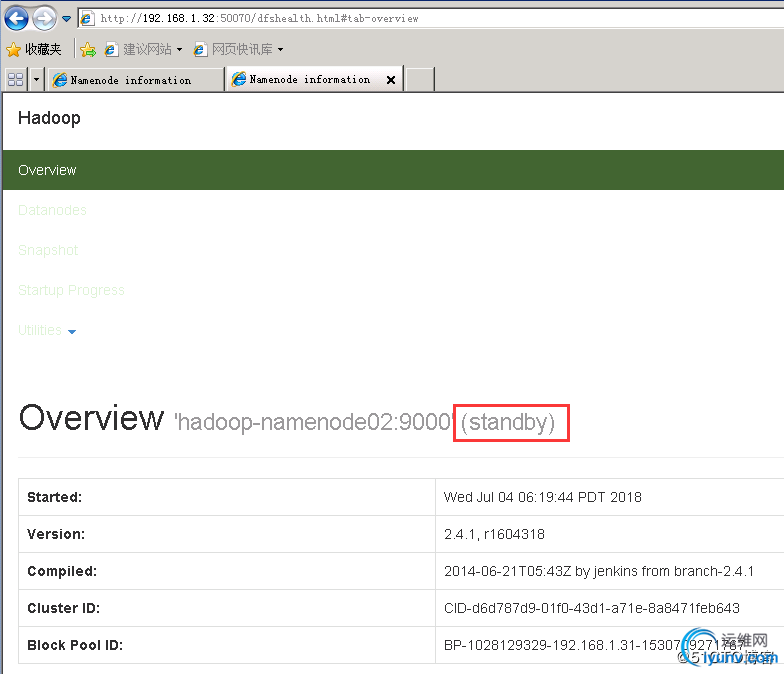Screen dimensions: 784x674
Task: Click the Compiled: row label
Action: click(x=62, y=571)
